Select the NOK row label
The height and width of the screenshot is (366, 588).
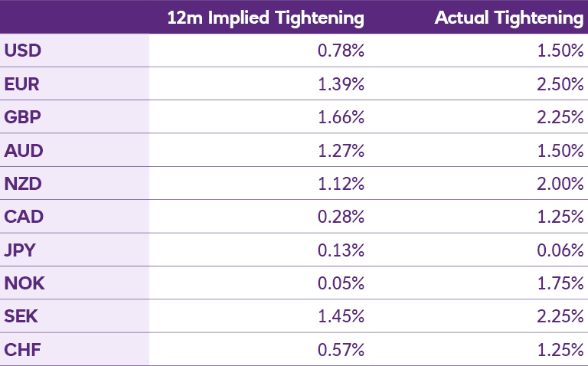(24, 283)
